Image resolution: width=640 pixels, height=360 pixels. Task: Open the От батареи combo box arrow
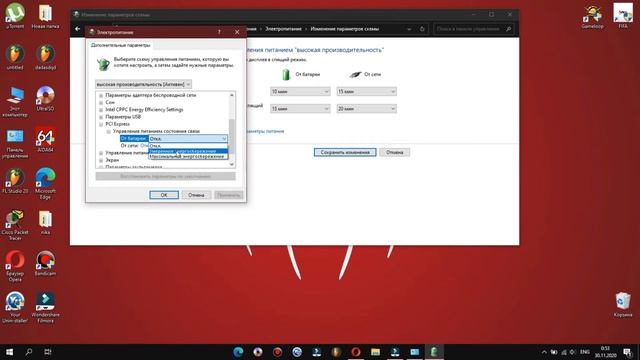click(x=224, y=139)
